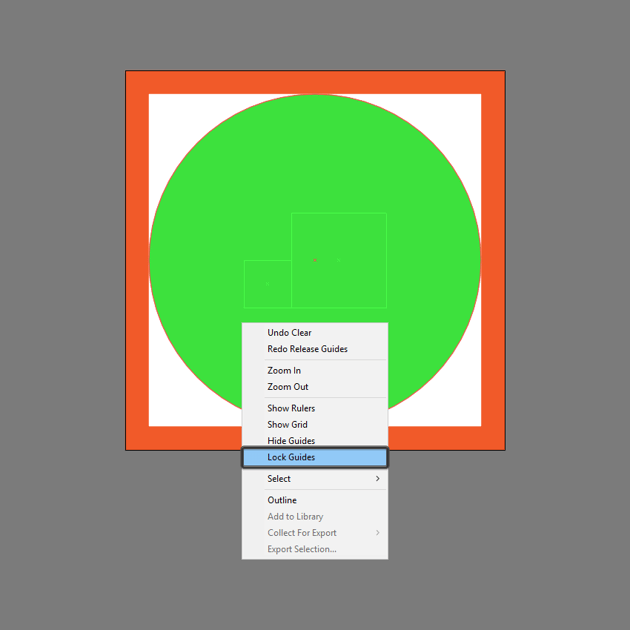Expand Collect For Export submenu

pos(315,533)
